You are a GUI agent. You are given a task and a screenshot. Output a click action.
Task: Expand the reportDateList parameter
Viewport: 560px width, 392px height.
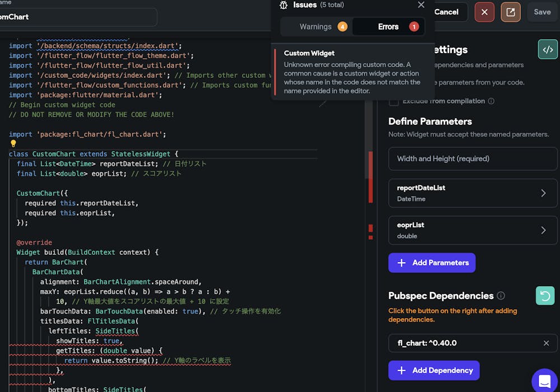click(x=543, y=193)
